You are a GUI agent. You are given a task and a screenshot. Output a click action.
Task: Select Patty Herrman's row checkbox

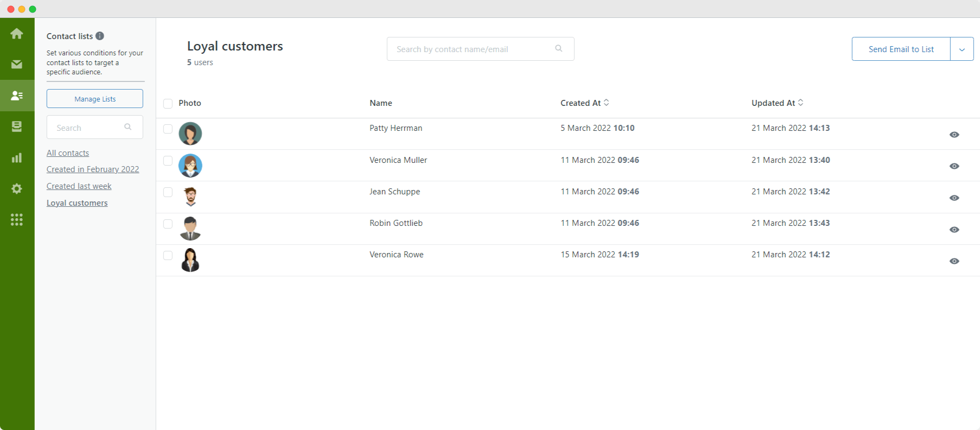tap(168, 129)
